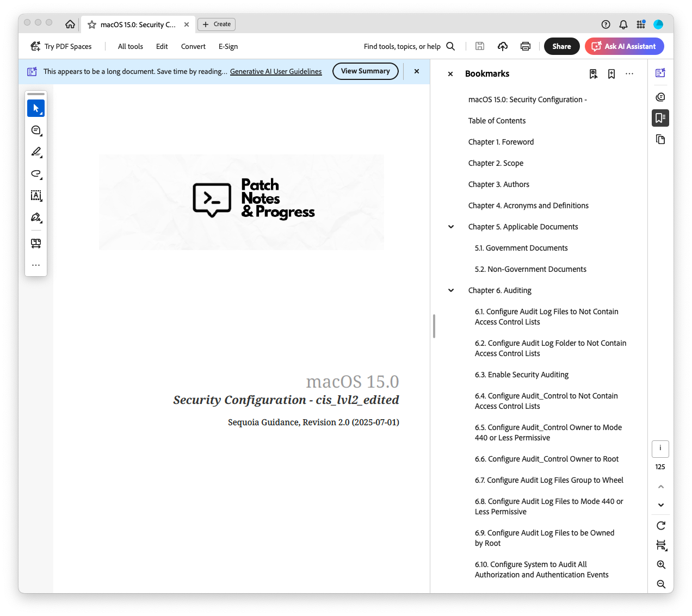Screen dimensions: 692x616
Task: Collapse Chapter 6. Auditing
Action: (x=451, y=290)
